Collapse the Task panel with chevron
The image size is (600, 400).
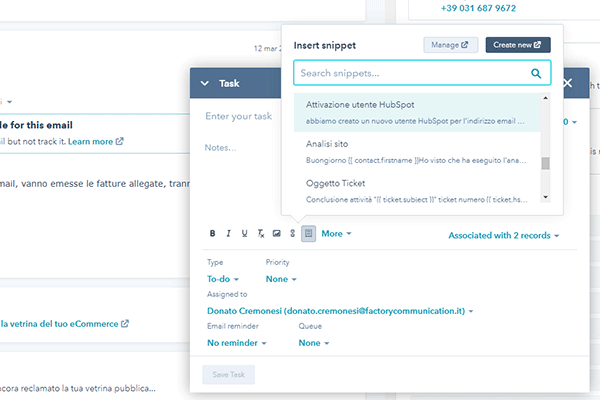pos(205,83)
